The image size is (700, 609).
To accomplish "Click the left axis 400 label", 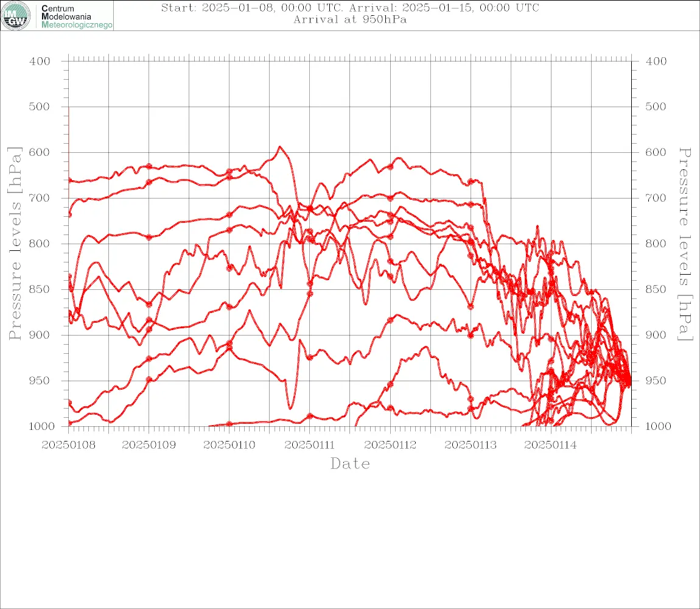I will click(40, 62).
